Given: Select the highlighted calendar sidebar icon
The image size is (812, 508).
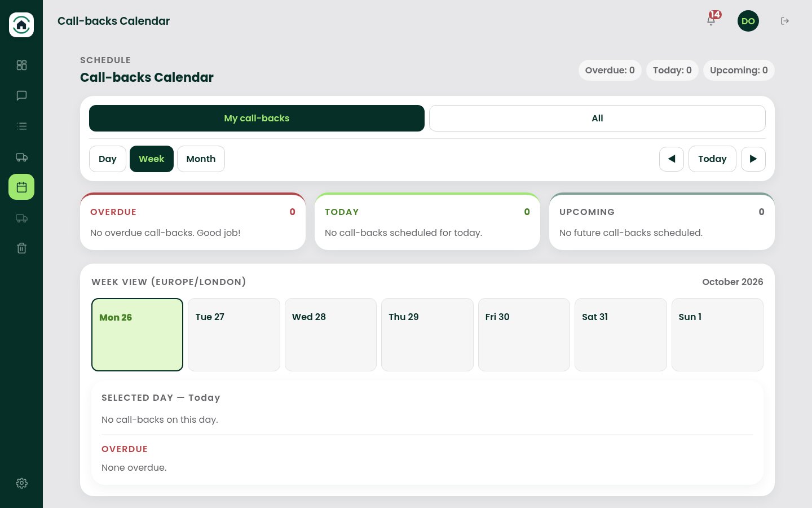Looking at the screenshot, I should pyautogui.click(x=21, y=187).
